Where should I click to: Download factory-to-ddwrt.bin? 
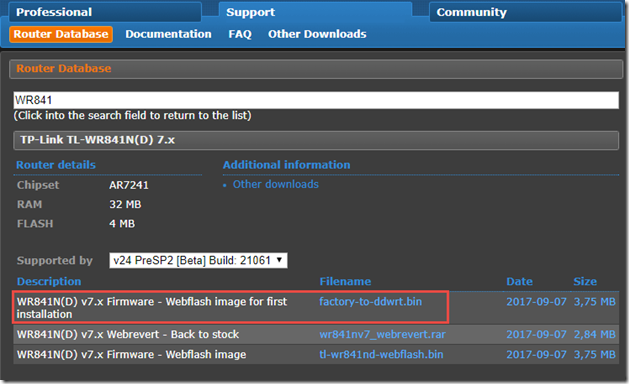tap(371, 301)
